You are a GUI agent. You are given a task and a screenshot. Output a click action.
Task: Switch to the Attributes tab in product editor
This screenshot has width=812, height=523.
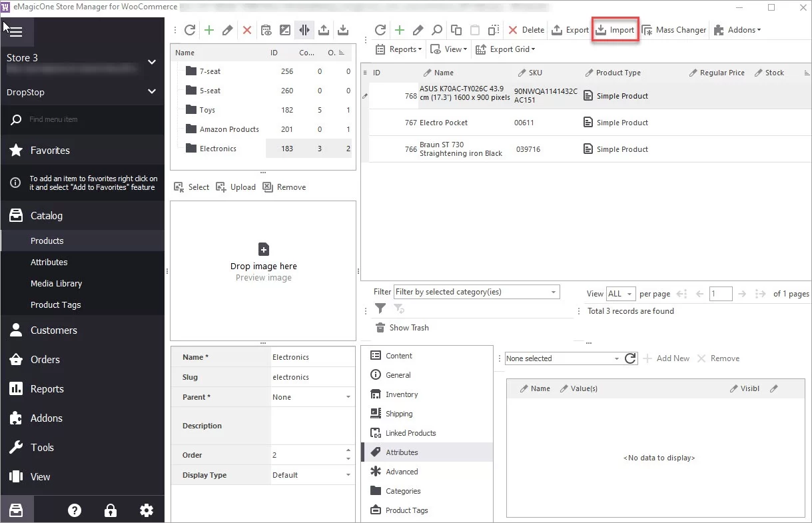(x=401, y=452)
